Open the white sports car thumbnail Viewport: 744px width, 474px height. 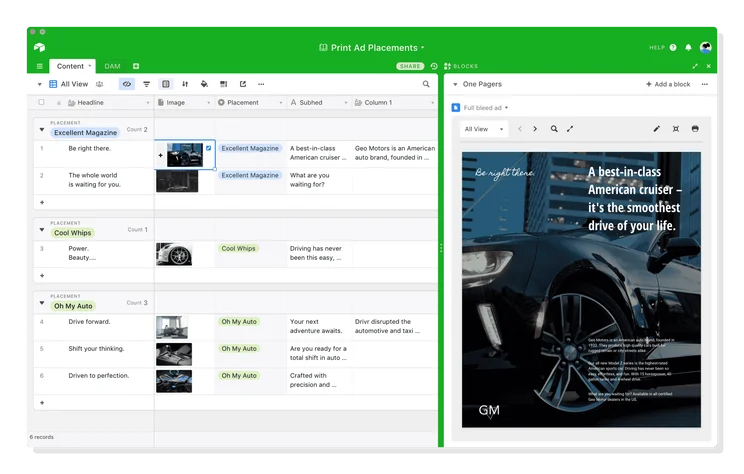tap(174, 254)
